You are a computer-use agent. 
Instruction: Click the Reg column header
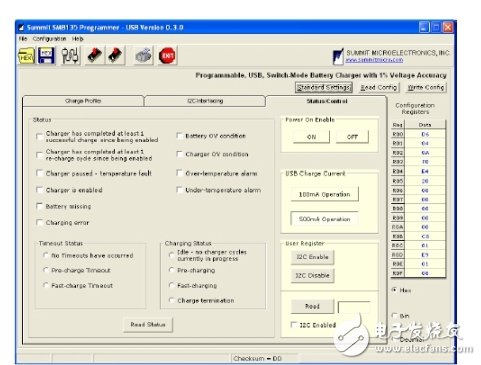point(397,125)
